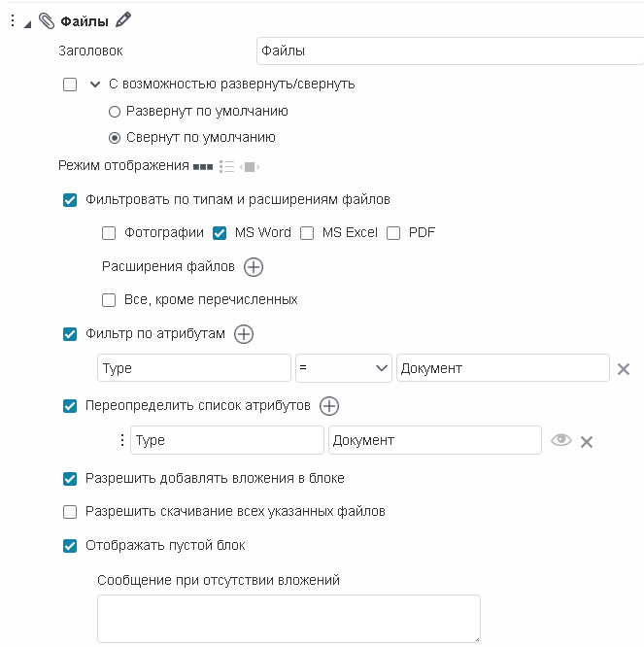Toggle visibility eye for the Type attribute
Screen dimensions: 644x647
click(x=560, y=440)
